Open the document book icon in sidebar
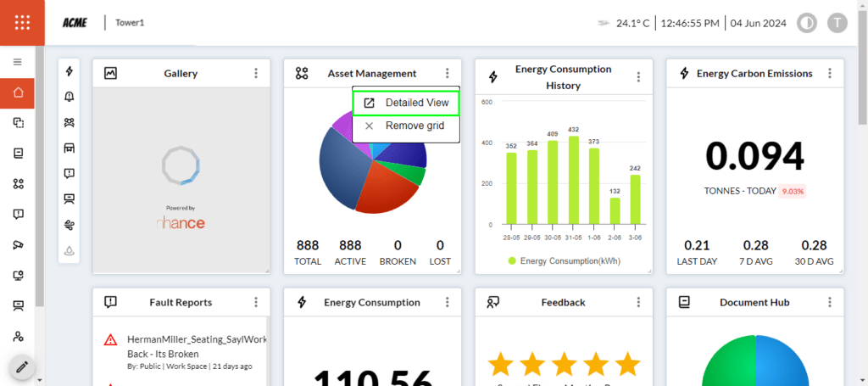 18,154
